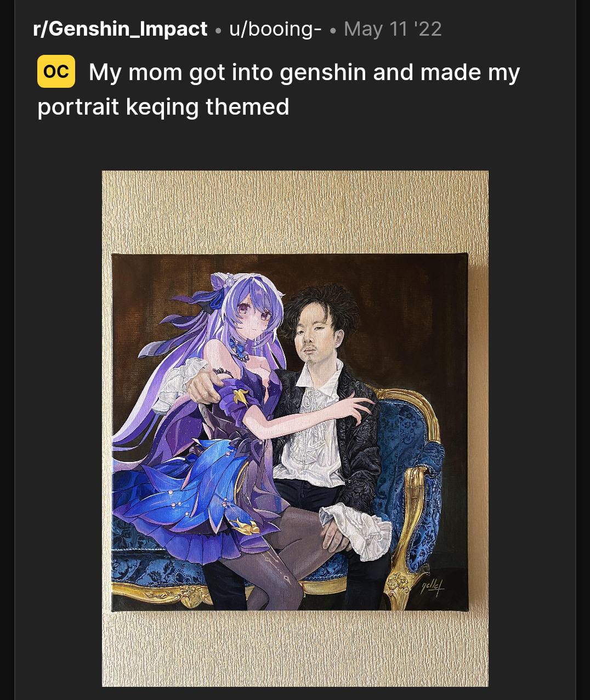Click the artist signature on the painting
The image size is (590, 700).
432,586
